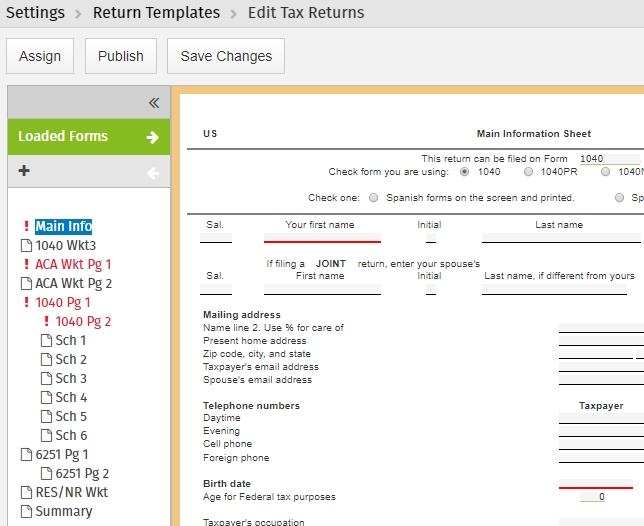Viewport: 644px width, 526px height.
Task: Navigate to Settings breadcrumb
Action: (35, 13)
